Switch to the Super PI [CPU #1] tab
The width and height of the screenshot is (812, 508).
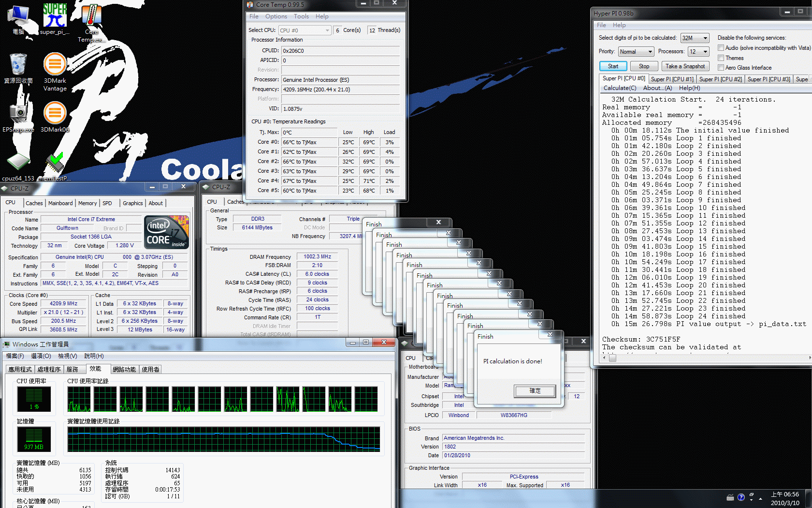tap(672, 79)
